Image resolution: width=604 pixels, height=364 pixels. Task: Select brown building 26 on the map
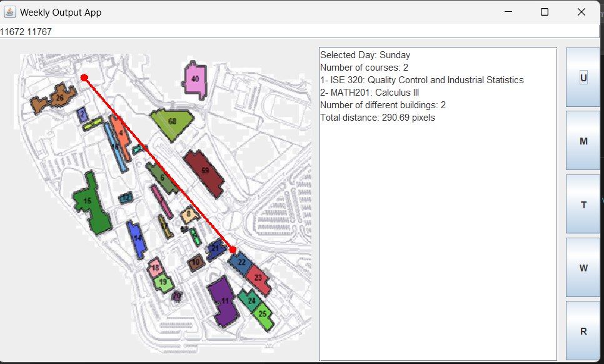[54, 99]
